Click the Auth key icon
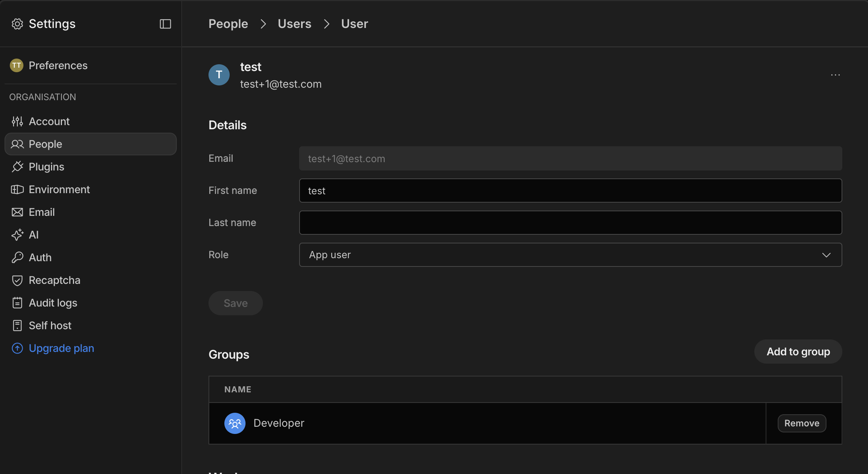 pos(17,257)
